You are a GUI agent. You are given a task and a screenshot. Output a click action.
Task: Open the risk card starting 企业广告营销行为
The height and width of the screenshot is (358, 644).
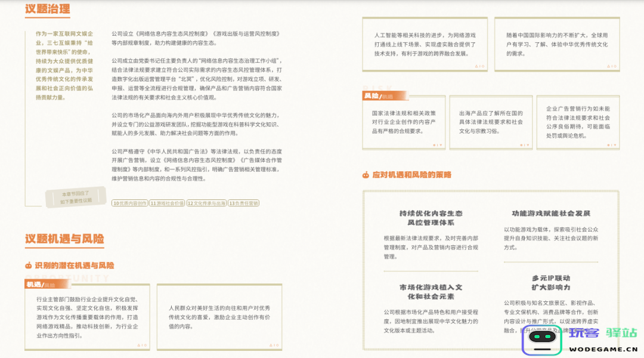(578, 122)
